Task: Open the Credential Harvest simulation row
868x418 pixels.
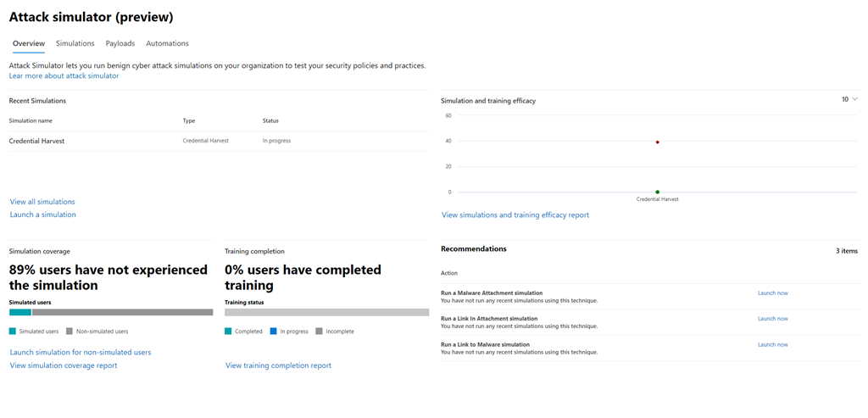Action: [36, 141]
